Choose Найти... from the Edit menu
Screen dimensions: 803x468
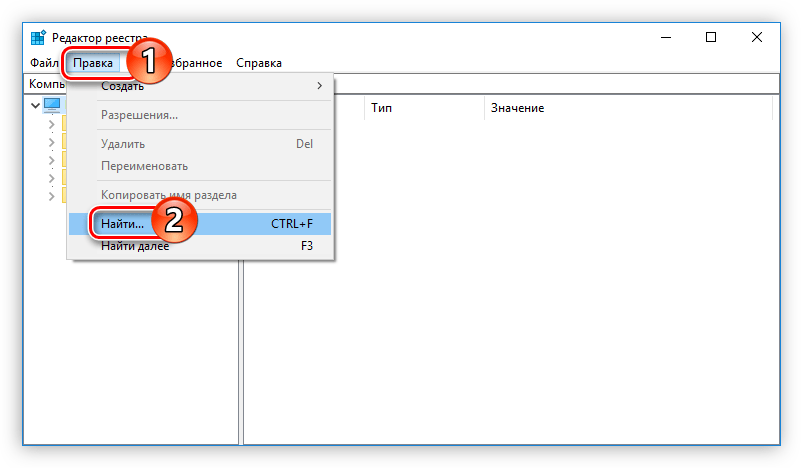pyautogui.click(x=121, y=224)
